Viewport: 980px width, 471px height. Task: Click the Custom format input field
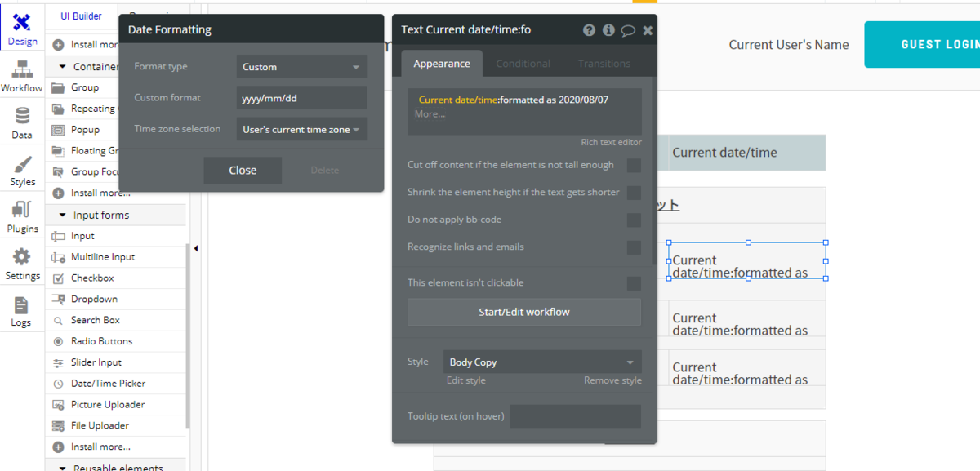coord(301,98)
